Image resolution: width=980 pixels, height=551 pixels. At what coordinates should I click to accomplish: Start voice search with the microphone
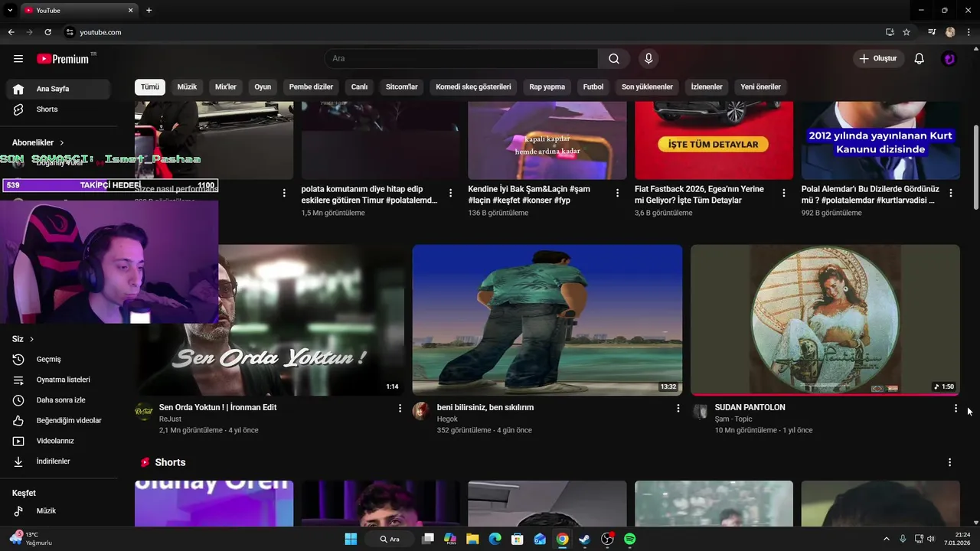click(x=648, y=59)
